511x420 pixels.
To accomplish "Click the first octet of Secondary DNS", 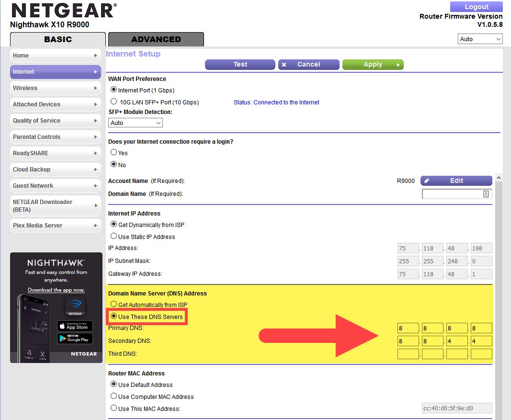I will (408, 341).
